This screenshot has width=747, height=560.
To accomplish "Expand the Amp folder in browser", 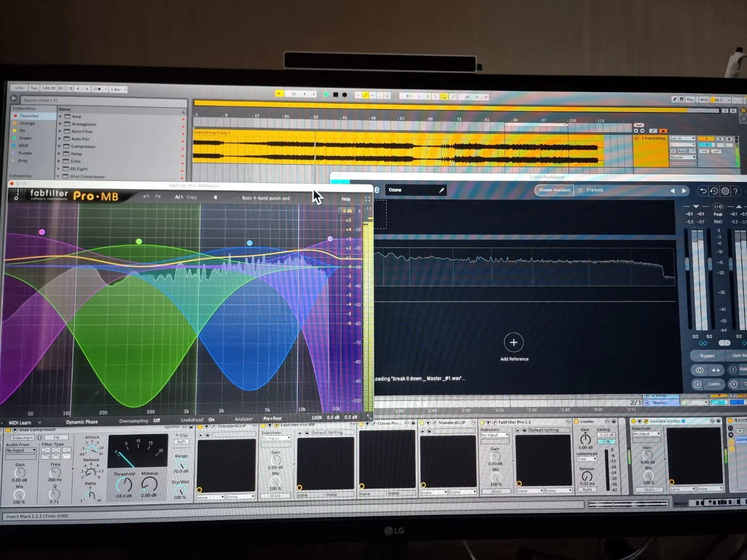I will (x=60, y=116).
